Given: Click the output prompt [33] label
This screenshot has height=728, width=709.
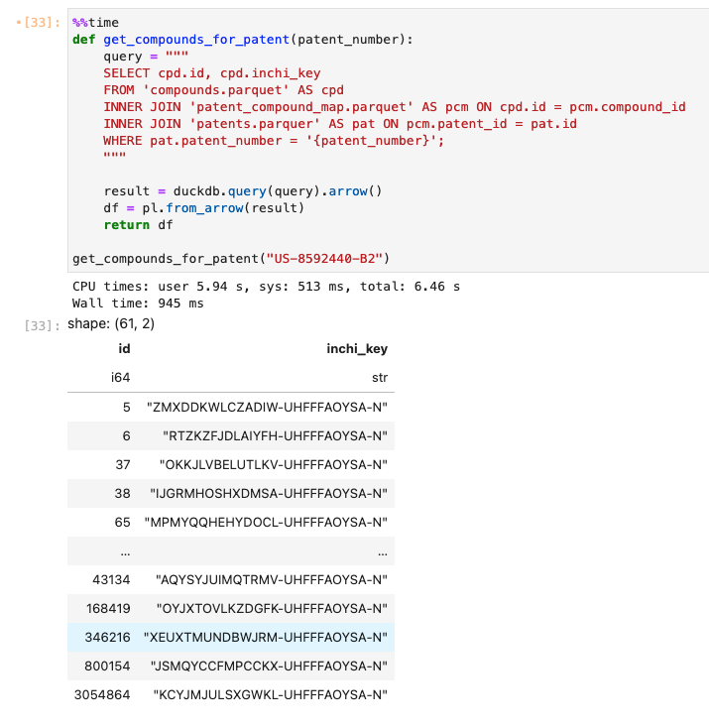Looking at the screenshot, I should pyautogui.click(x=42, y=325).
